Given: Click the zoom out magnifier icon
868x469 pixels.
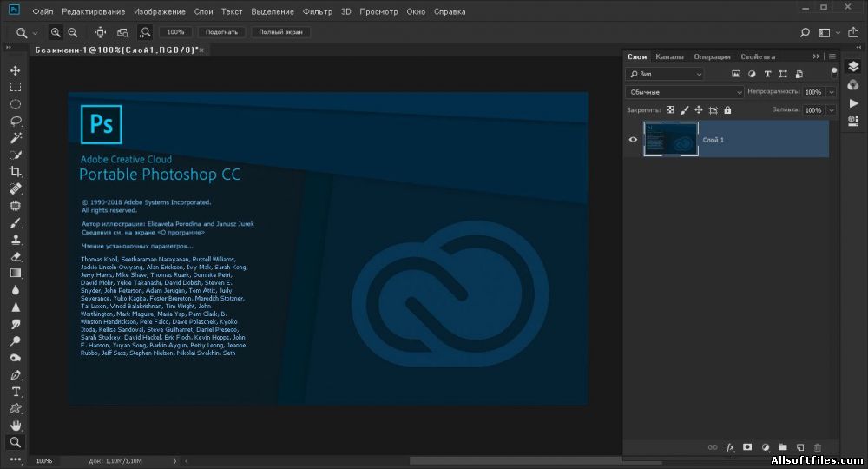Looking at the screenshot, I should [x=73, y=32].
